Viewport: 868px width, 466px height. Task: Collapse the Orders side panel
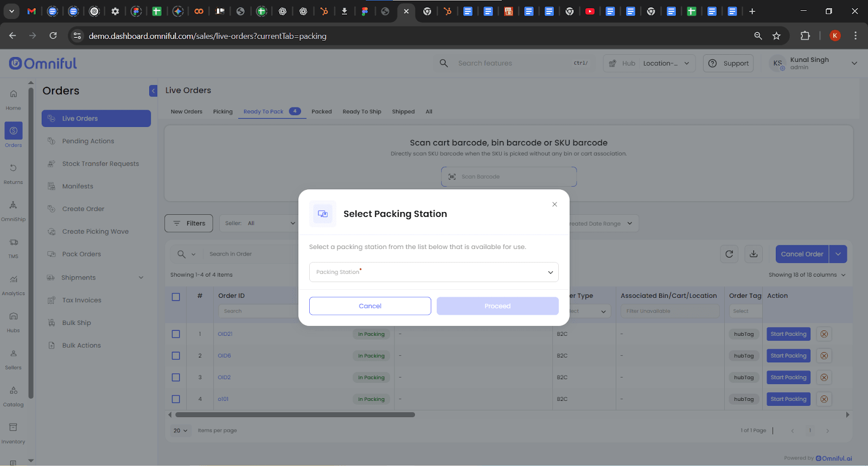(153, 91)
